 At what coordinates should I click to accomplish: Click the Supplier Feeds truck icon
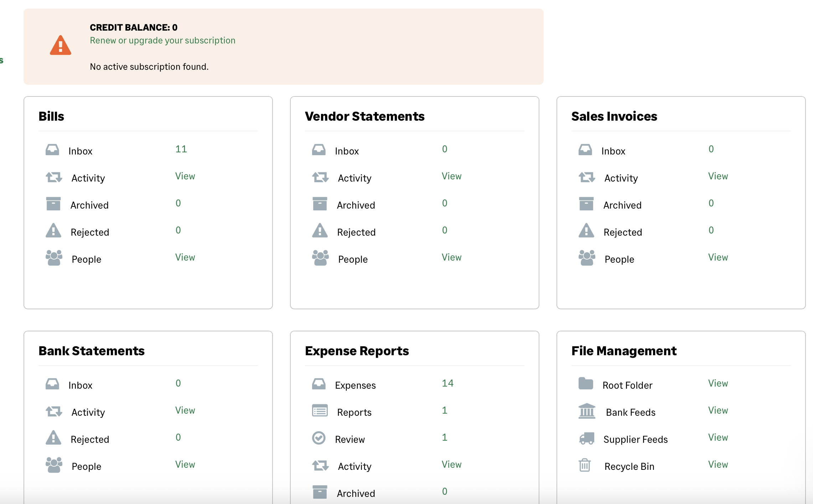pos(586,438)
